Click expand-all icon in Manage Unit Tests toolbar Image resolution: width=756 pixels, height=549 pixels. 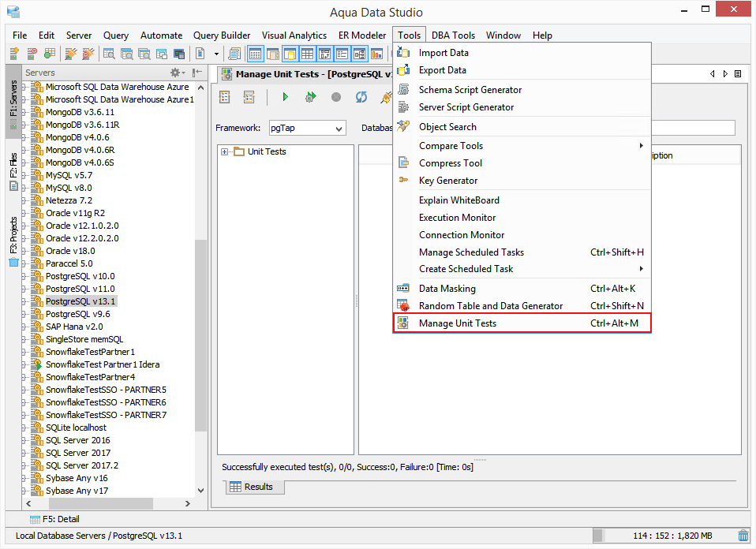pyautogui.click(x=225, y=97)
